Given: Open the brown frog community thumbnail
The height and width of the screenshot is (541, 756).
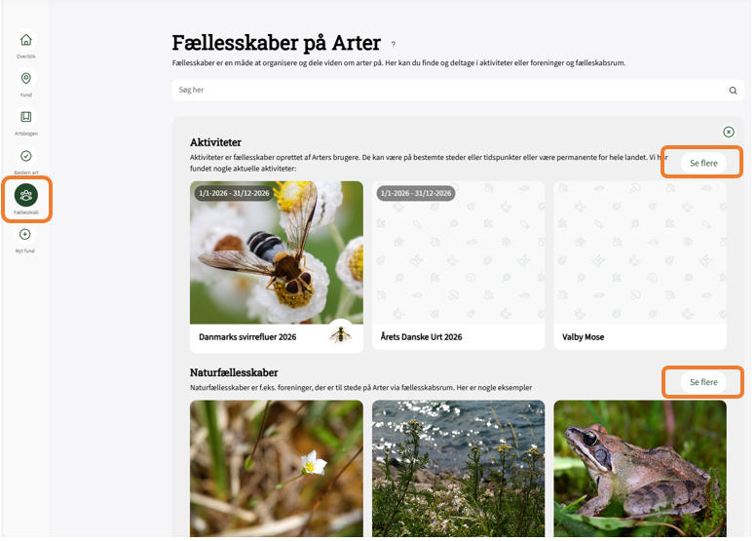Looking at the screenshot, I should pos(640,468).
